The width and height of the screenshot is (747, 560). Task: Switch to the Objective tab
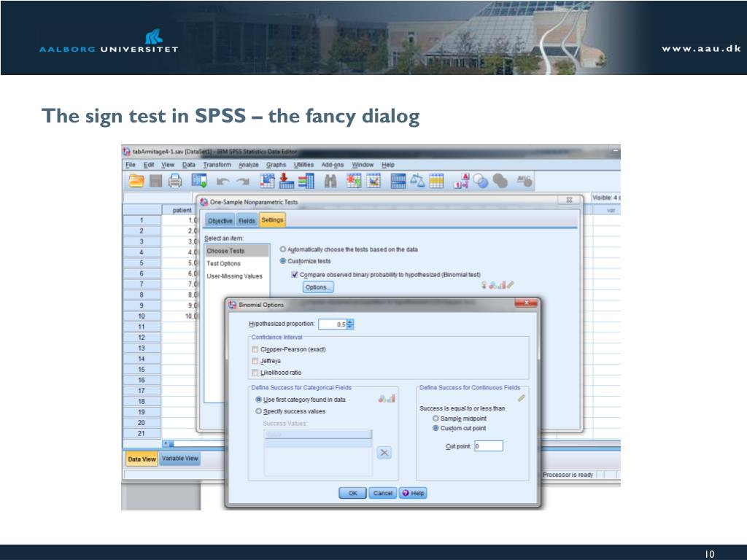click(220, 220)
